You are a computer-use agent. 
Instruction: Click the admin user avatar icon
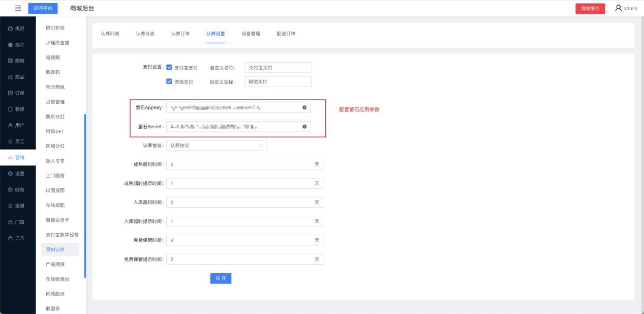(x=618, y=8)
